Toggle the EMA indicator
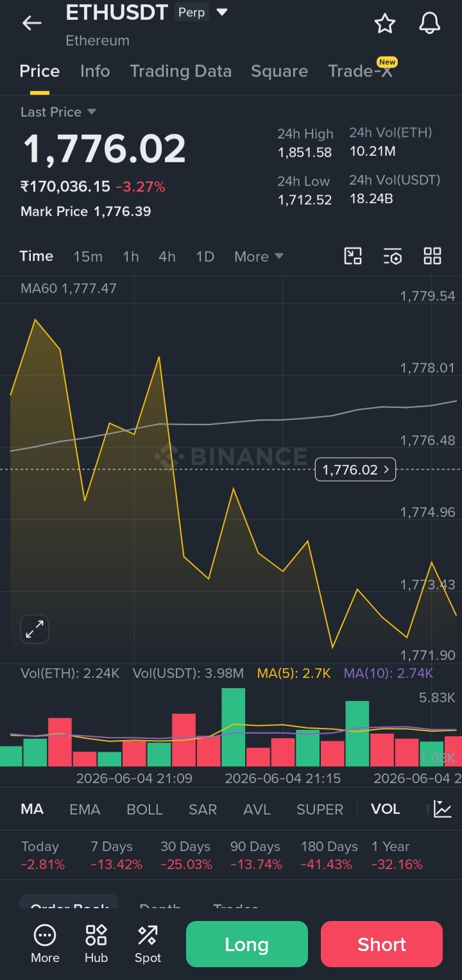 (85, 809)
